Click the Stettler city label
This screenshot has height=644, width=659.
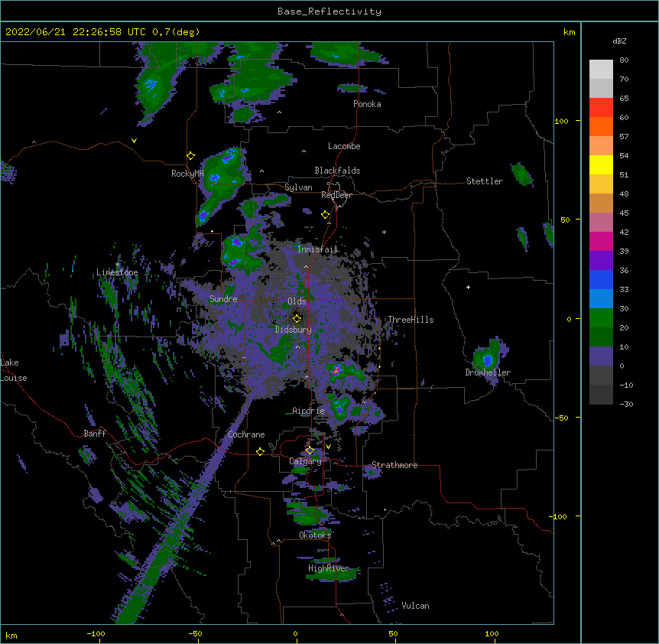[485, 181]
